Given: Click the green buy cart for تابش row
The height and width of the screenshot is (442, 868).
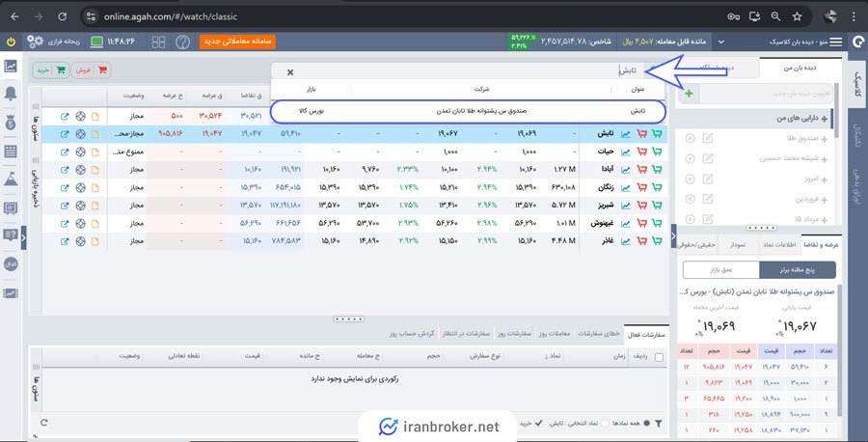Looking at the screenshot, I should 657,133.
